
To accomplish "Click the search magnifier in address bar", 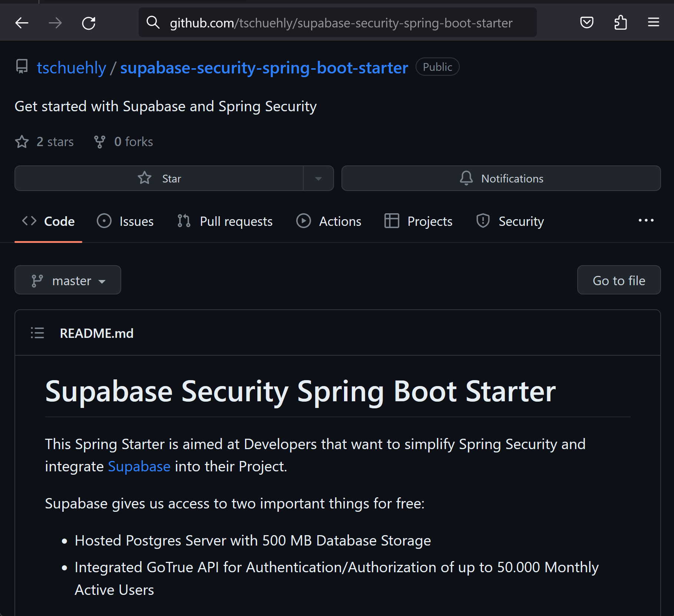I will pyautogui.click(x=153, y=23).
